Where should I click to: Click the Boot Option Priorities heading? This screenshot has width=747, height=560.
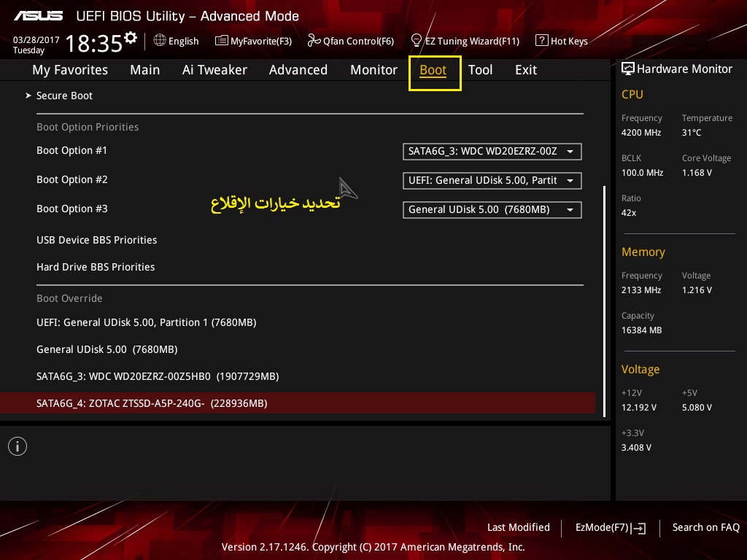pos(88,127)
